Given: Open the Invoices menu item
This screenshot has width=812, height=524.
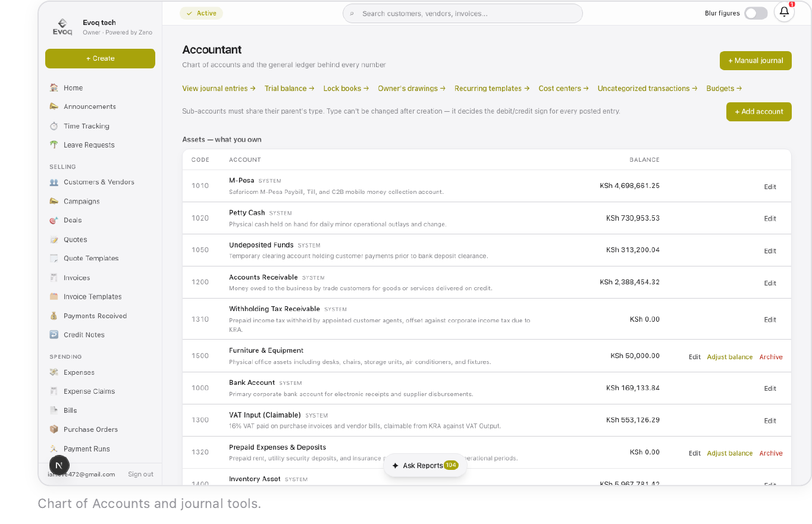Looking at the screenshot, I should tap(77, 278).
